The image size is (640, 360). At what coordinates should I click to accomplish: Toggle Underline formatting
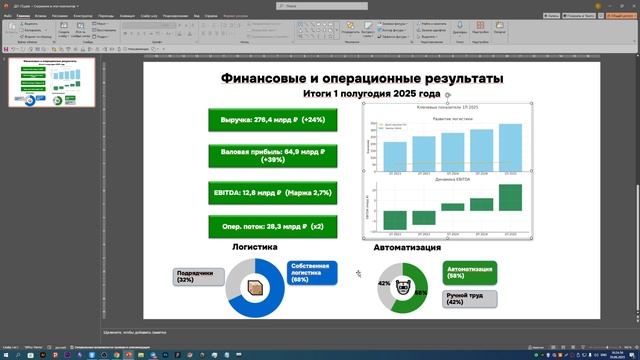coord(138,33)
